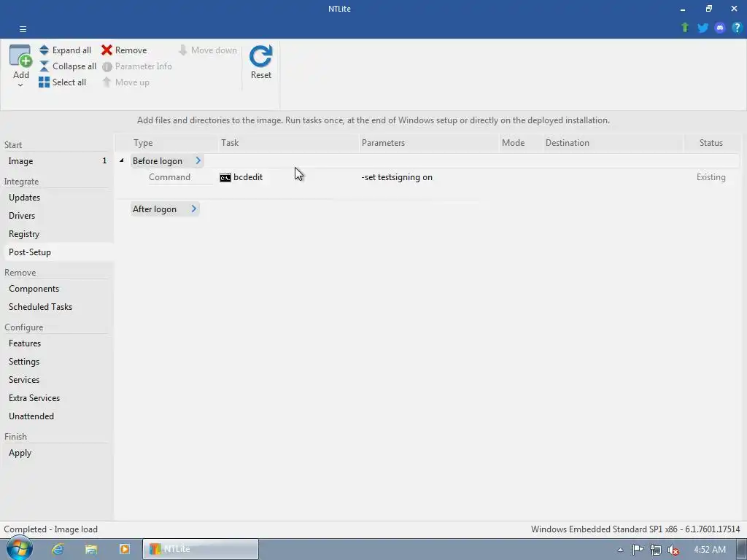Click Collapse all in toolbar
The width and height of the screenshot is (747, 560).
[67, 66]
